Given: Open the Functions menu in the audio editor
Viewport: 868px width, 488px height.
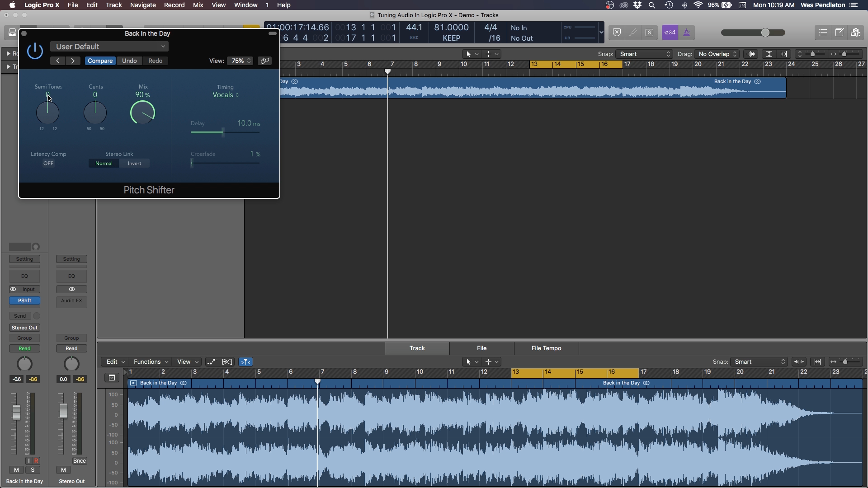Looking at the screenshot, I should [x=150, y=361].
